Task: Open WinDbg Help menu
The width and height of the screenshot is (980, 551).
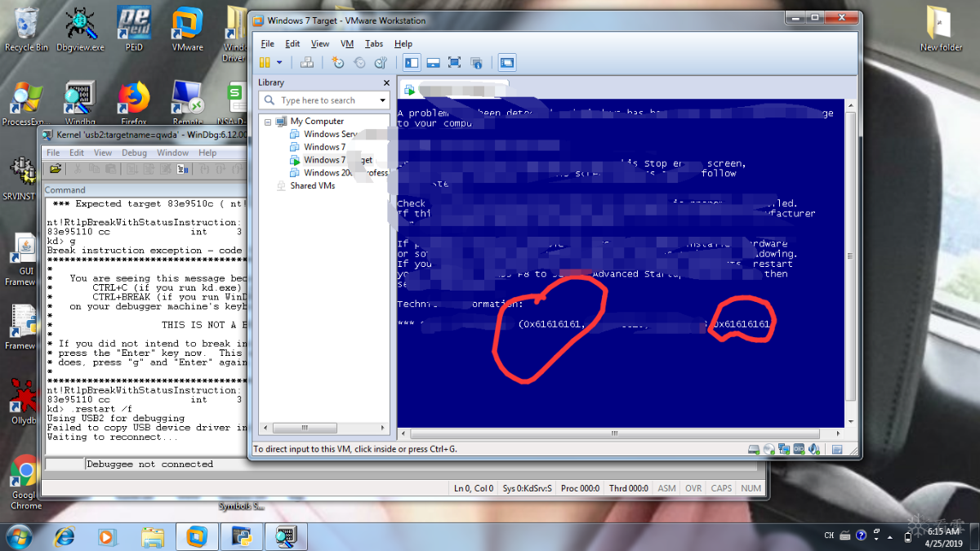Action: coord(207,153)
